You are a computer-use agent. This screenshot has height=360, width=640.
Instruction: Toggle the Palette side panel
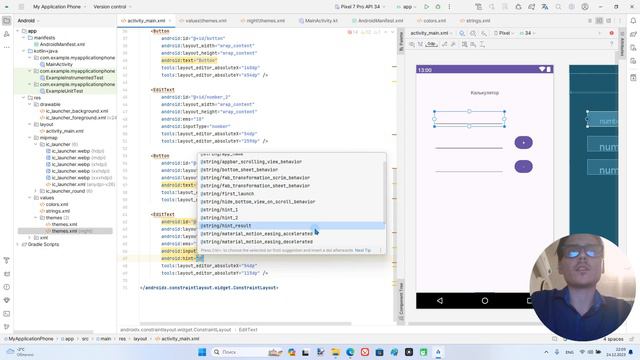(401, 42)
